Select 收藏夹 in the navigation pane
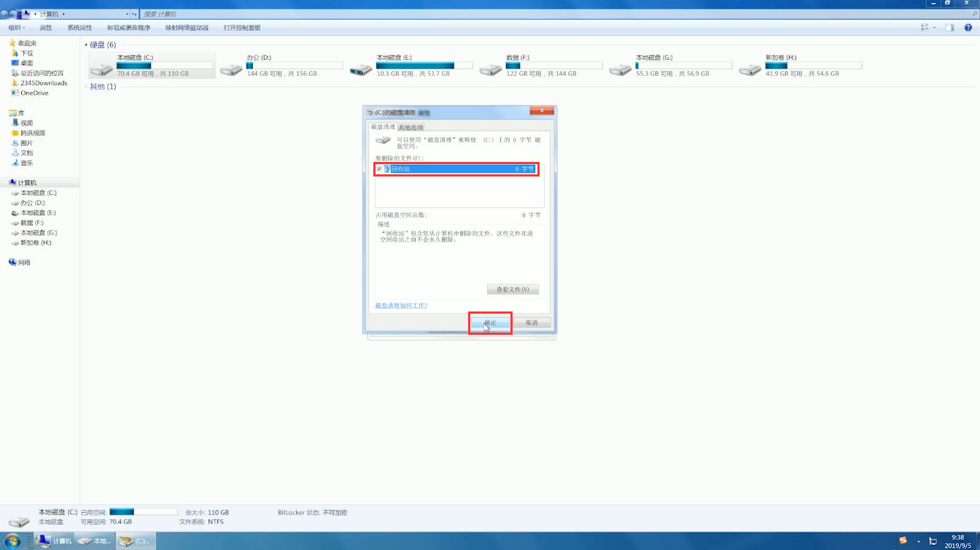 23,43
